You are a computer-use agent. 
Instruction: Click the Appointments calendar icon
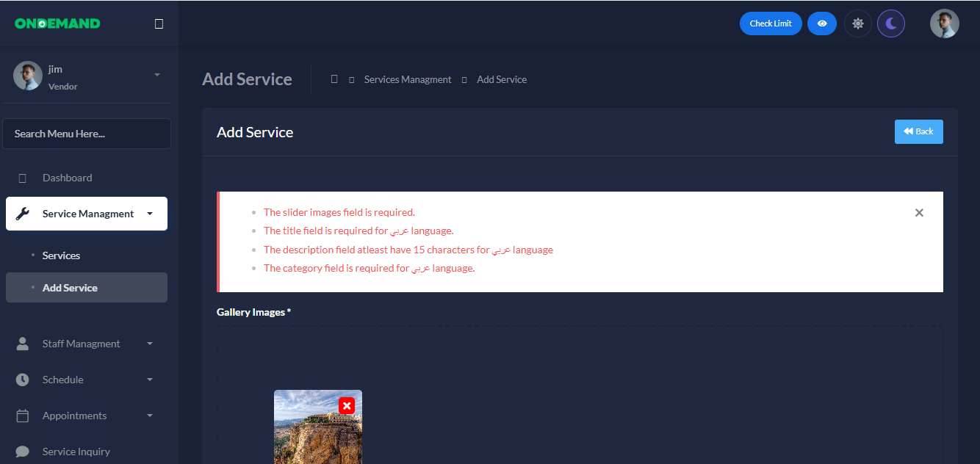tap(22, 416)
